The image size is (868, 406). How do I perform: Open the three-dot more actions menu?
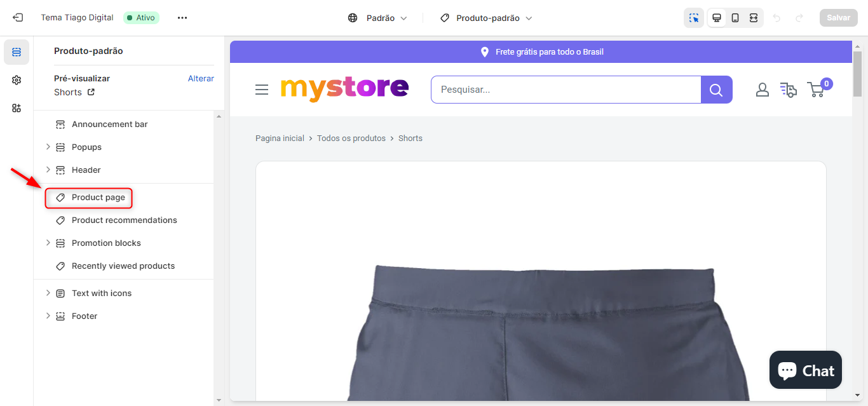[182, 18]
